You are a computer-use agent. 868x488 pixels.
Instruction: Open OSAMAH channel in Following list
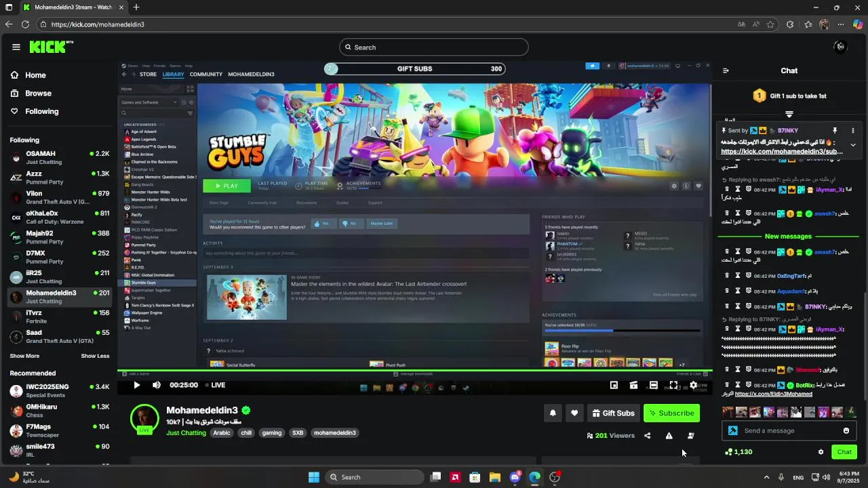click(59, 157)
